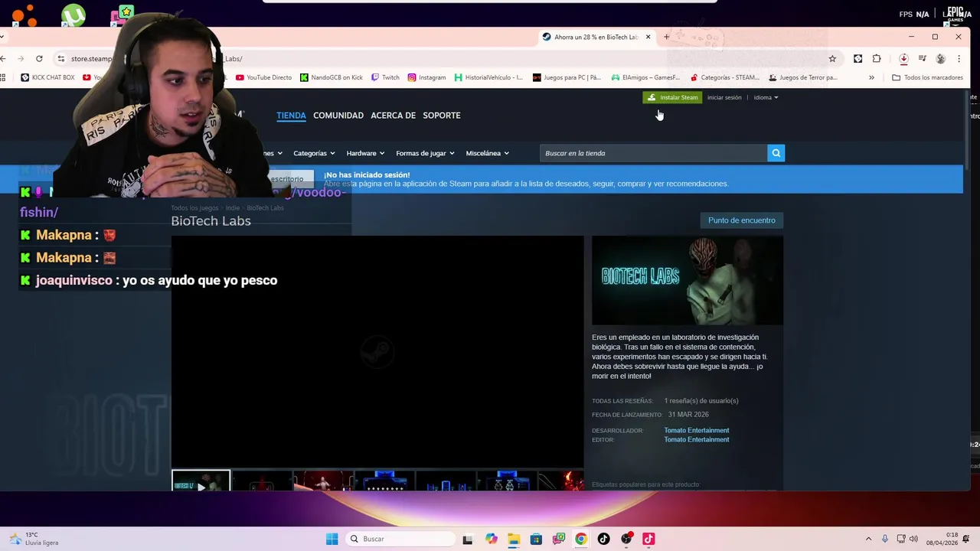The height and width of the screenshot is (551, 980).
Task: Open the weather widget showing 13°C
Action: click(x=34, y=539)
